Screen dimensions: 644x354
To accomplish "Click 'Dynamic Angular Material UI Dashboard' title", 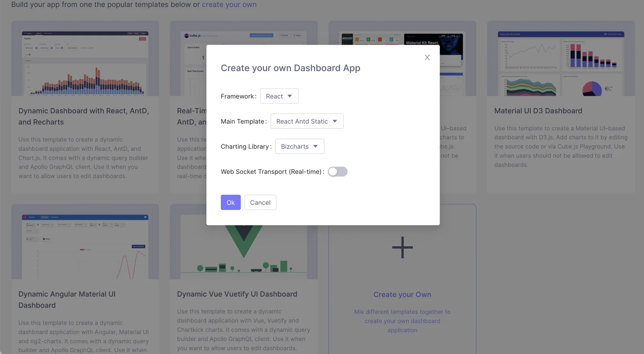I will [x=67, y=300].
